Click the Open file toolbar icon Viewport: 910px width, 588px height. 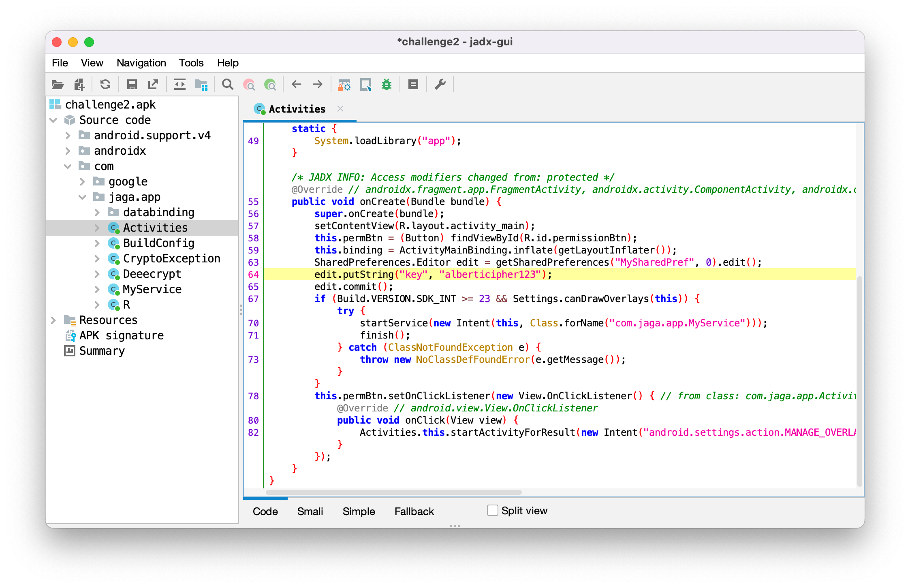[58, 85]
